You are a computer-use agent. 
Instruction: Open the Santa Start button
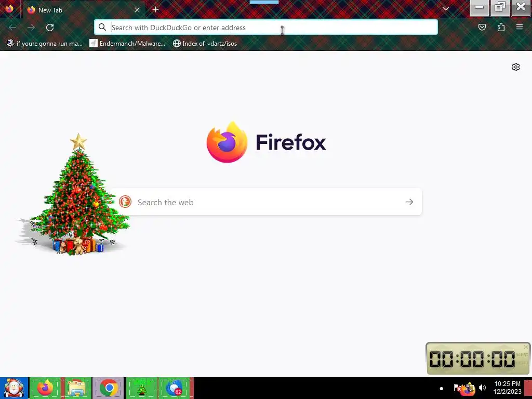pos(14,388)
